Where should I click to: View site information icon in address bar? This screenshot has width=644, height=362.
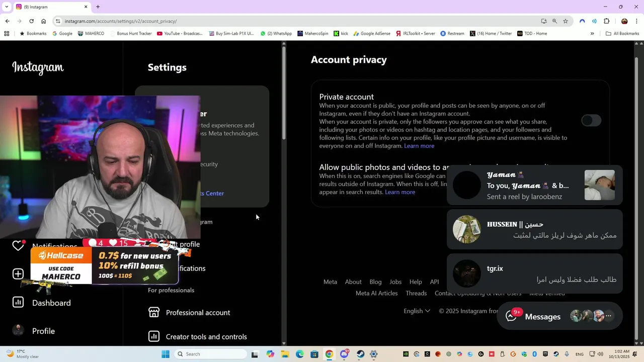tap(58, 21)
